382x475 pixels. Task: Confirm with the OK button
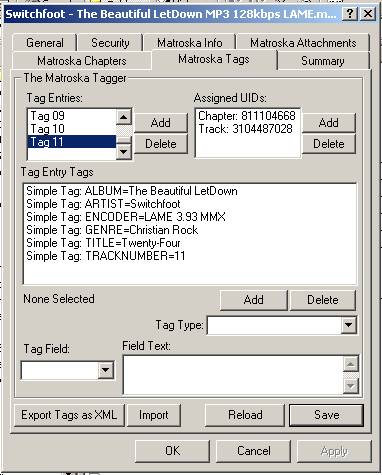[172, 451]
